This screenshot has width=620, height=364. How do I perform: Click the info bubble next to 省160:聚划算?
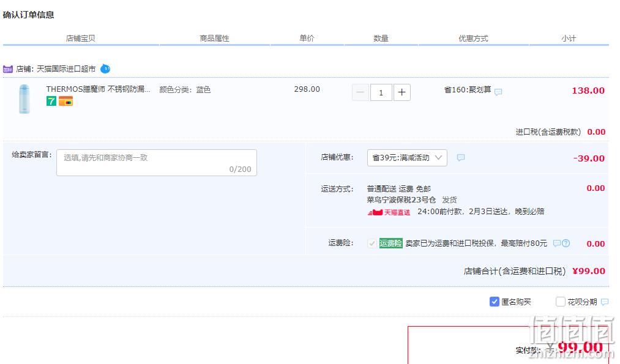498,92
